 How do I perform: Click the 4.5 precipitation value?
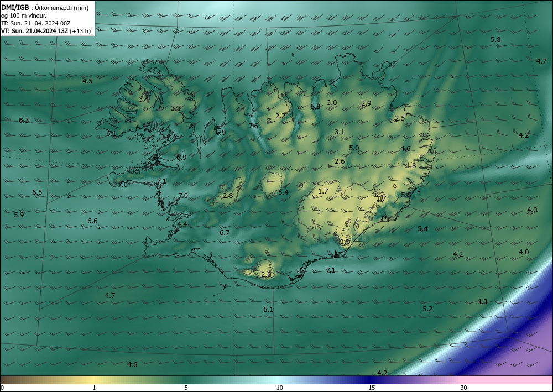[x=87, y=81]
